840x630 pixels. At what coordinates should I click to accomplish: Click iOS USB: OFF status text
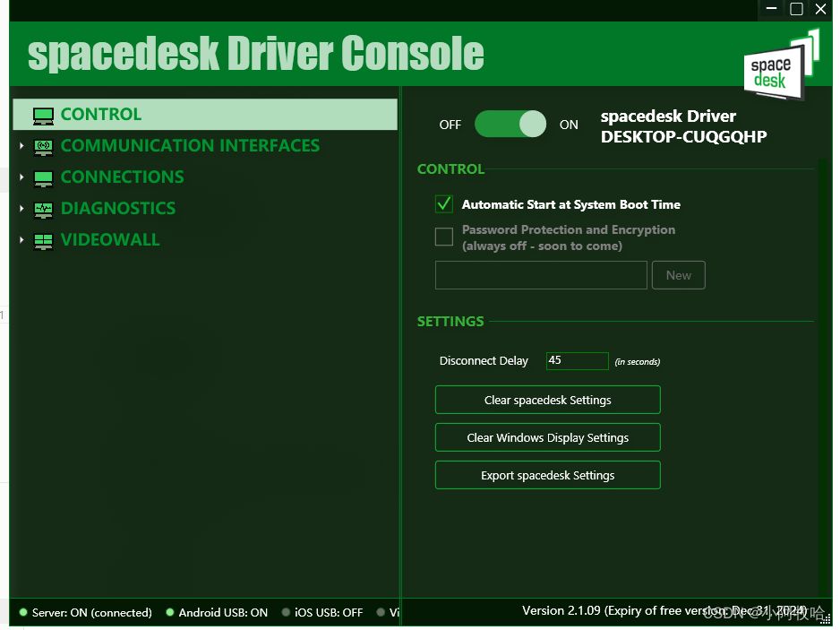[329, 612]
